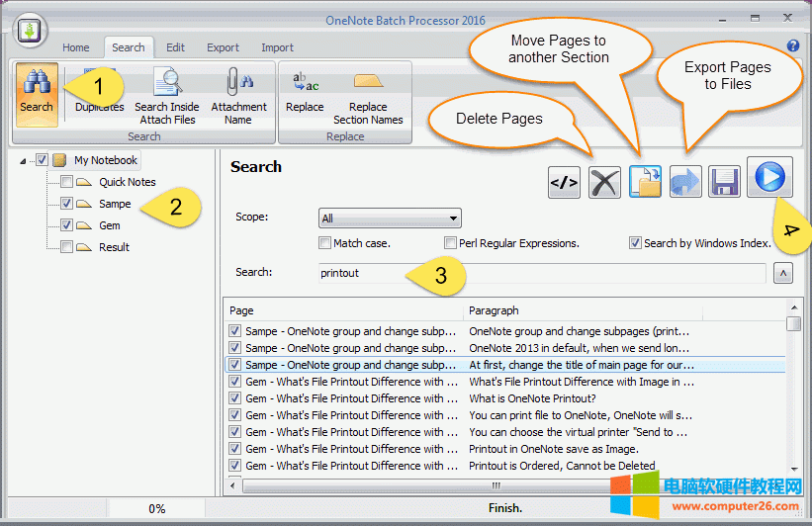Click the Search input field containing printout
812x526 pixels.
(x=543, y=273)
